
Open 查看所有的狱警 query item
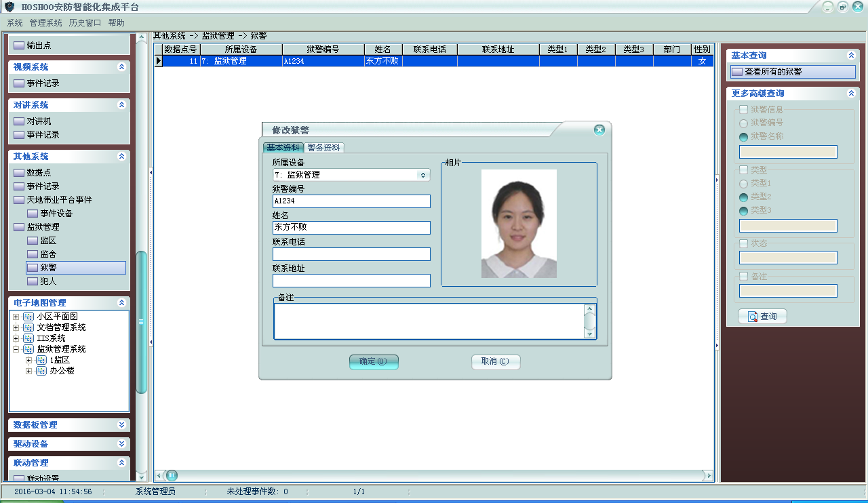(773, 72)
